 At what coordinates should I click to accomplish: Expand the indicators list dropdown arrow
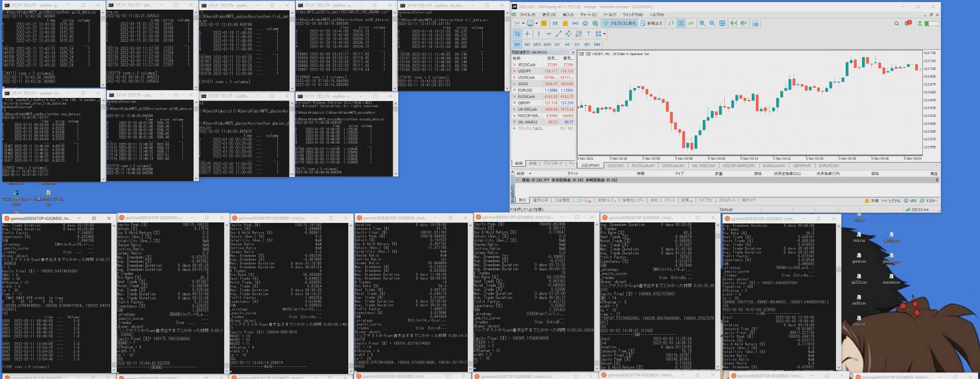coord(537,23)
